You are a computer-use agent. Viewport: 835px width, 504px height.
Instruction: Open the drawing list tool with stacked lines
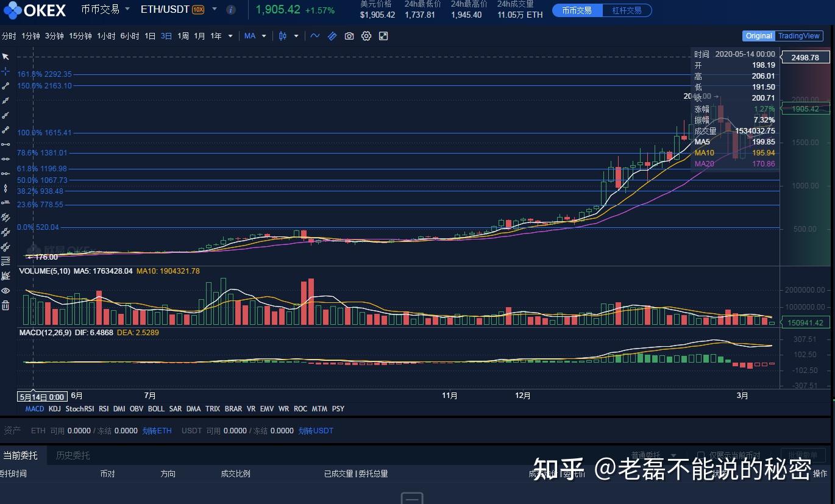pos(5,261)
